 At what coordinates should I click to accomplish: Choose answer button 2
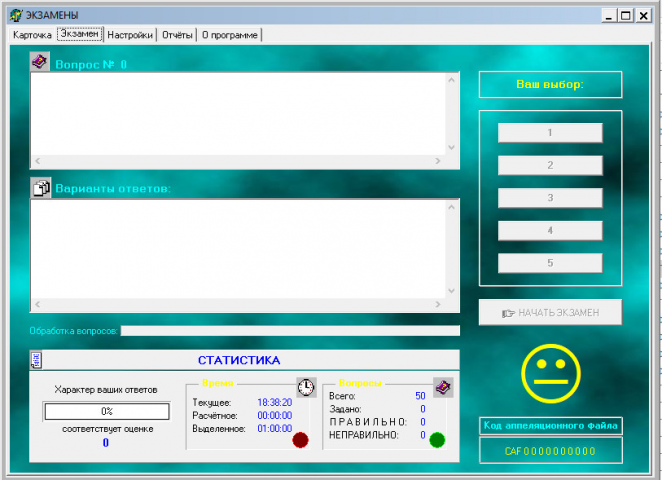[550, 165]
